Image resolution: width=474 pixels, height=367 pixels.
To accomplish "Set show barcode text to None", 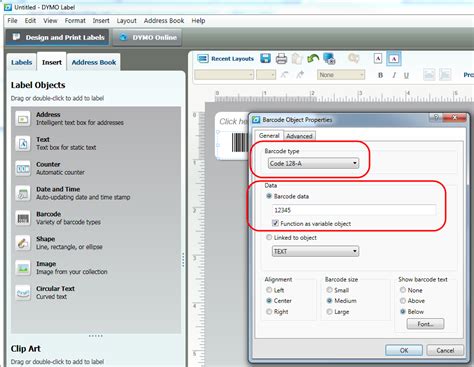I will pos(403,290).
